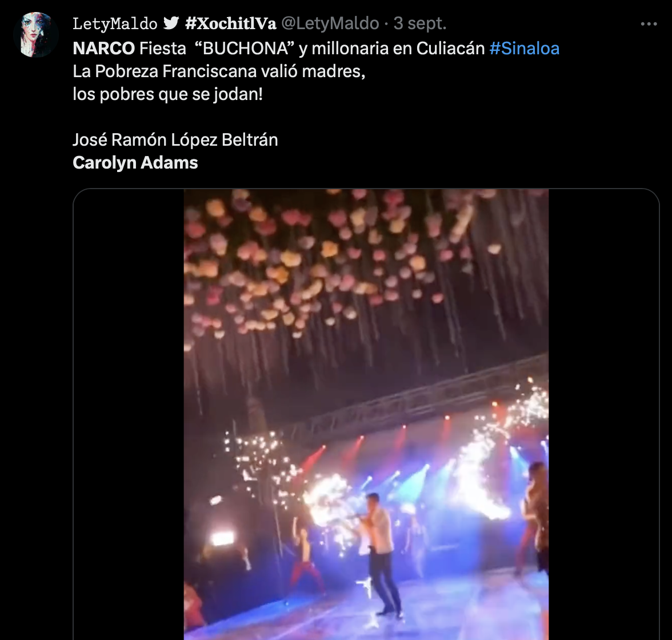Click the LetyMaldo display name

click(115, 23)
